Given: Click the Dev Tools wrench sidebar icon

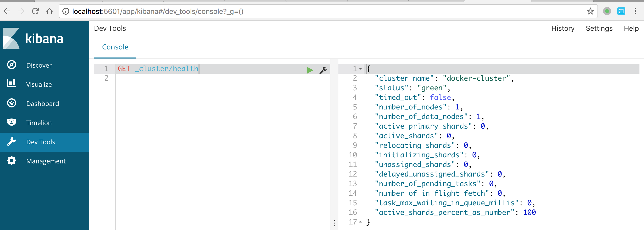Looking at the screenshot, I should (x=12, y=141).
